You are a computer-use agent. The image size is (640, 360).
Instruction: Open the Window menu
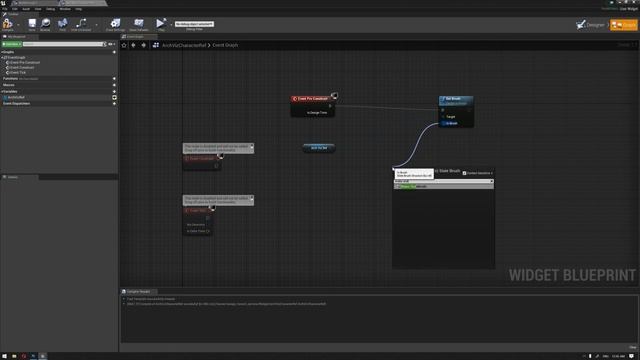tap(65, 9)
